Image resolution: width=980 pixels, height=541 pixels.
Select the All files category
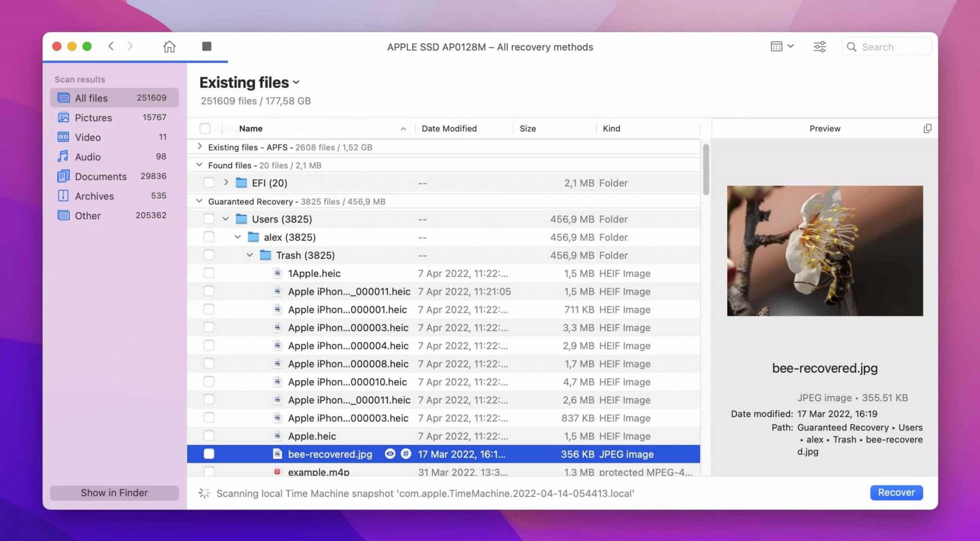click(91, 98)
